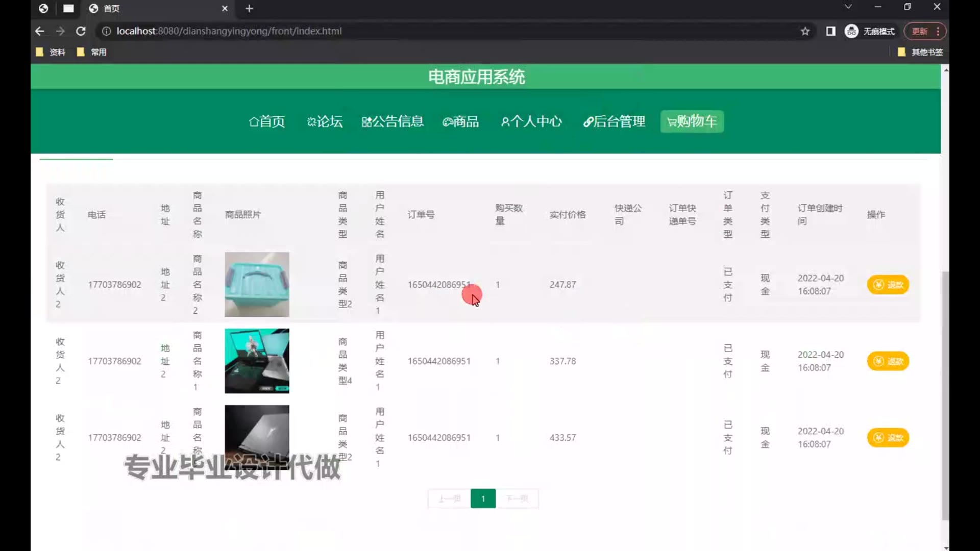This screenshot has height=551, width=980.
Task: Select page 1 in pagination
Action: click(x=483, y=498)
